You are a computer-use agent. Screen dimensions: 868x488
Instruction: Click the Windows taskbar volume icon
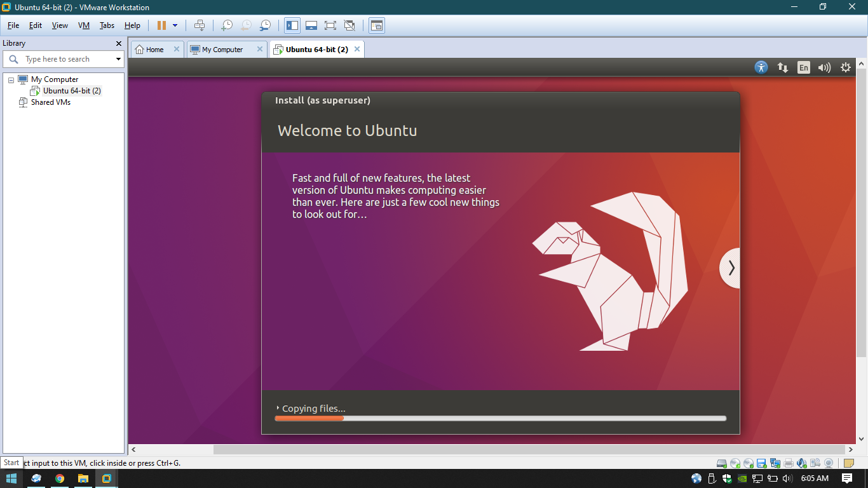788,478
